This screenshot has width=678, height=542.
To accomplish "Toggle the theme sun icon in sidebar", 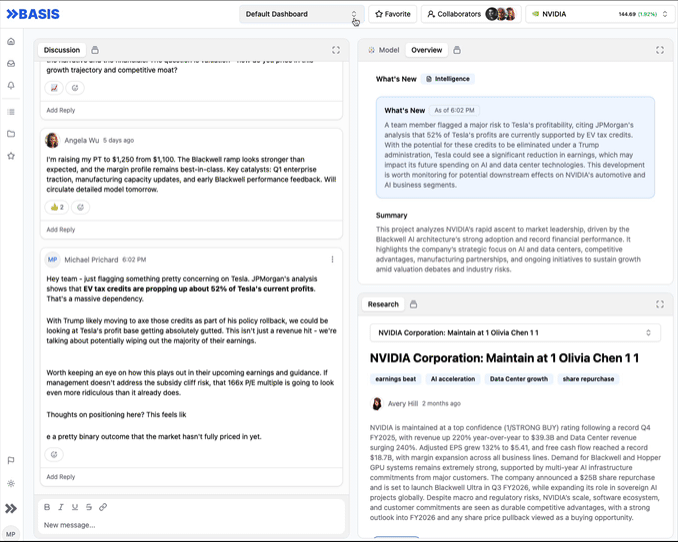I will coord(11,483).
